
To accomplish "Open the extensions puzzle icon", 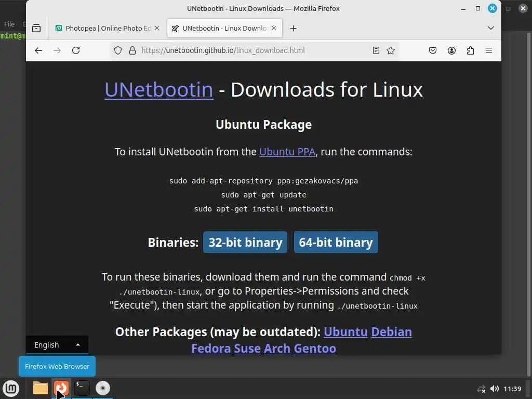I will click(x=470, y=50).
